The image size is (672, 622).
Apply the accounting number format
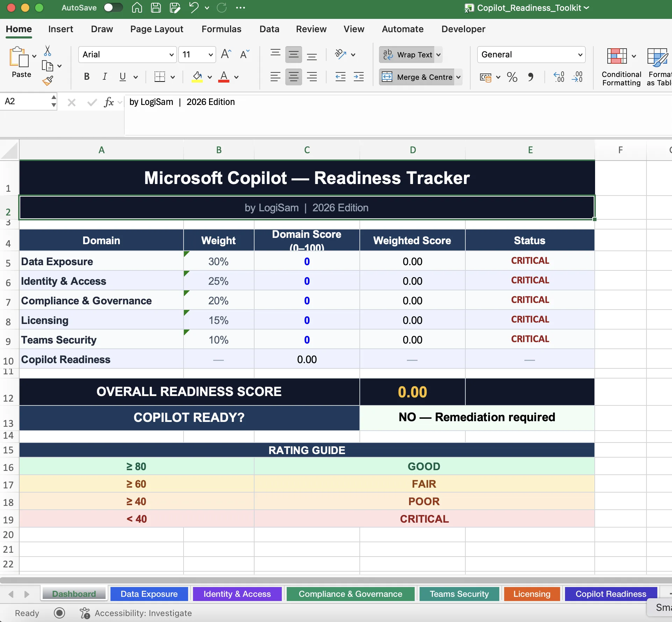pyautogui.click(x=486, y=77)
